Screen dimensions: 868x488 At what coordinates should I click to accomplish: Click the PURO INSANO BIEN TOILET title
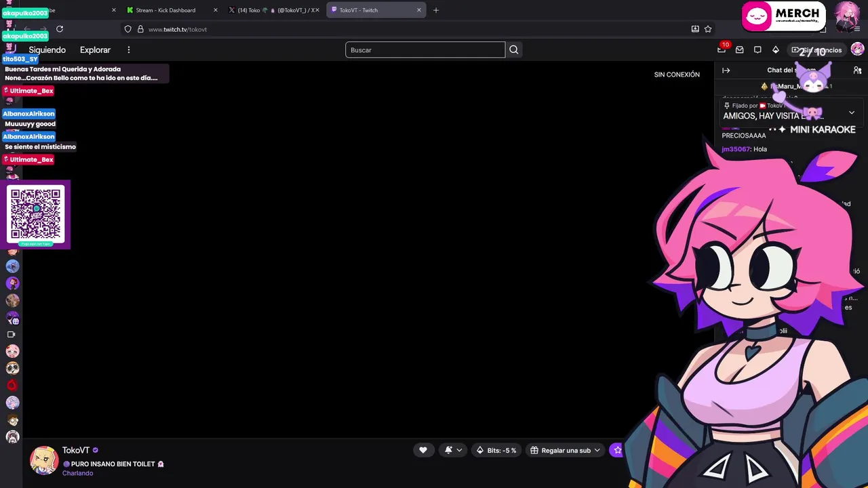pos(113,464)
